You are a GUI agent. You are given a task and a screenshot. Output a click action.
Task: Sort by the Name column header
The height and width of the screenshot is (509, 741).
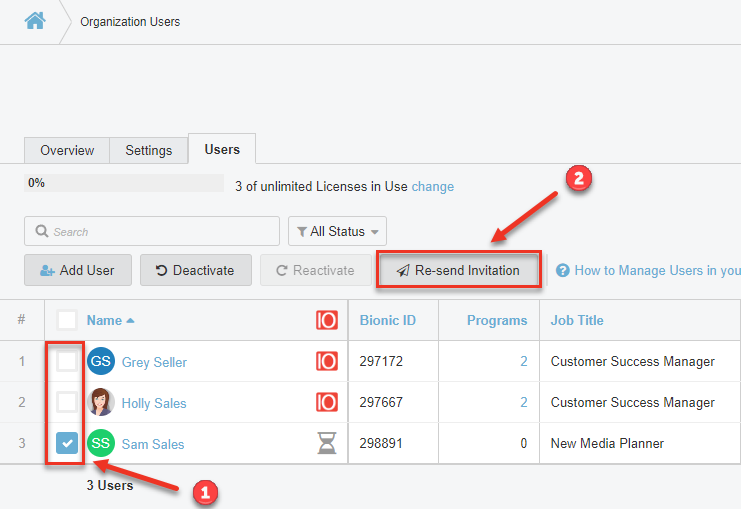point(104,321)
